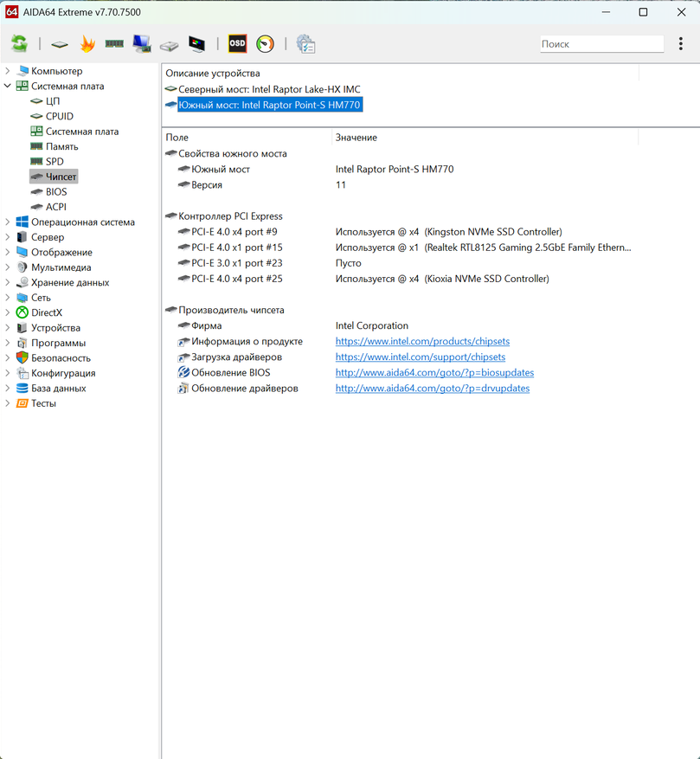Open the intel.com/support/chipsets link
Screen dimensions: 700x759
pyautogui.click(x=421, y=357)
